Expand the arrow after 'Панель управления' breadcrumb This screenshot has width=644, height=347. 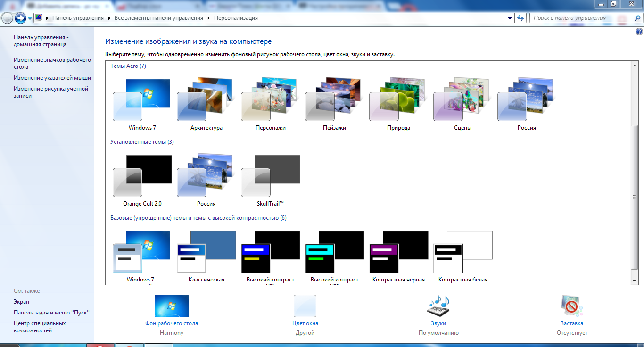pyautogui.click(x=109, y=18)
